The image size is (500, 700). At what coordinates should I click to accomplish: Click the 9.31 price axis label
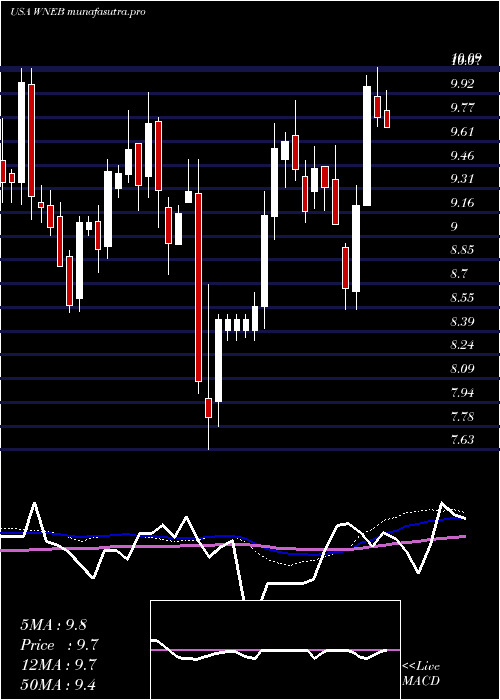(463, 179)
